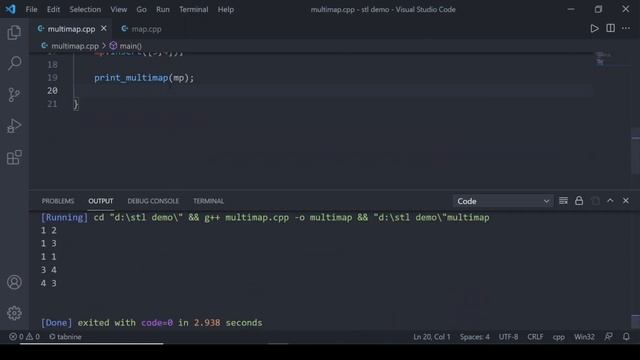Screen dimensions: 640x360
Task: Click Ln 20, Col 1 in status bar
Action: tap(431, 337)
